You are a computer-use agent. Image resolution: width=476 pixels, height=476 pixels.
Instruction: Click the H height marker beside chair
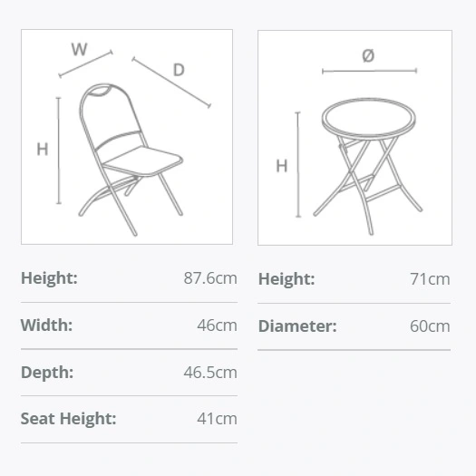(43, 150)
